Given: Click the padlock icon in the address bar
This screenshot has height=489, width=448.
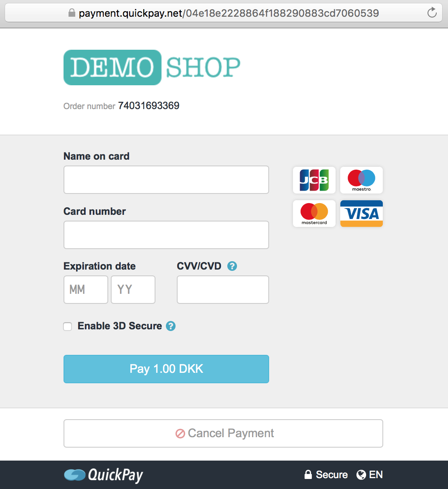Looking at the screenshot, I should (x=72, y=13).
